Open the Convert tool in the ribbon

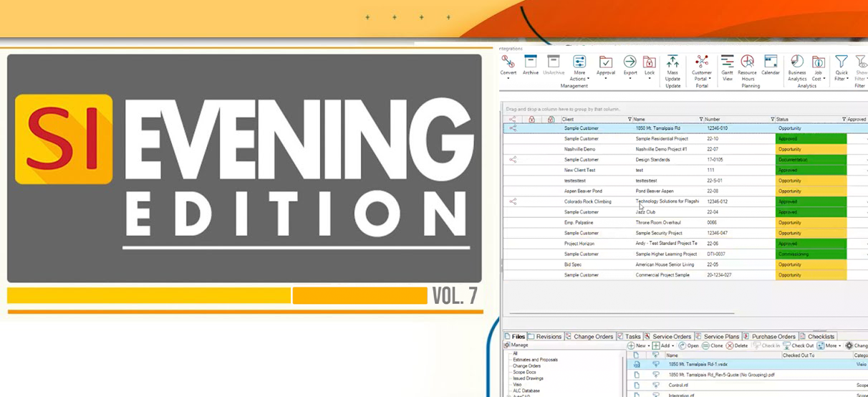pyautogui.click(x=508, y=66)
